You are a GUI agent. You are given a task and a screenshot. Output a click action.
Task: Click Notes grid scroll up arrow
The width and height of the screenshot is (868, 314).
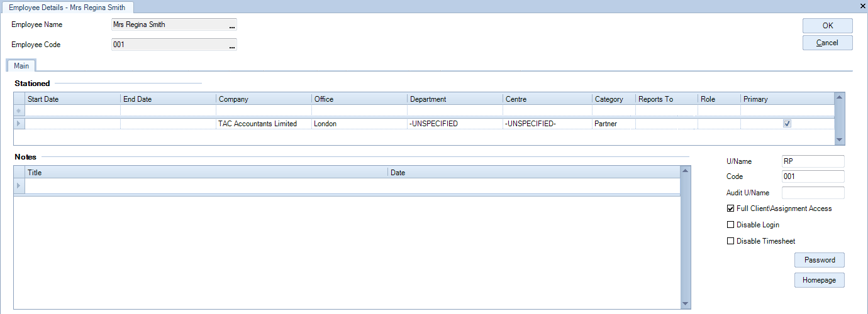point(686,170)
